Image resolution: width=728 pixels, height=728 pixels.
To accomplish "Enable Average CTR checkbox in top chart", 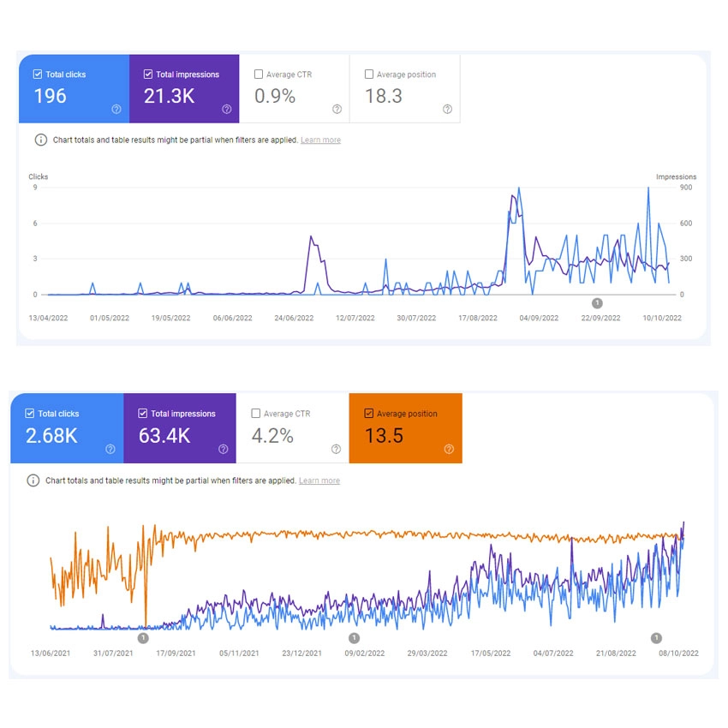I will (259, 75).
